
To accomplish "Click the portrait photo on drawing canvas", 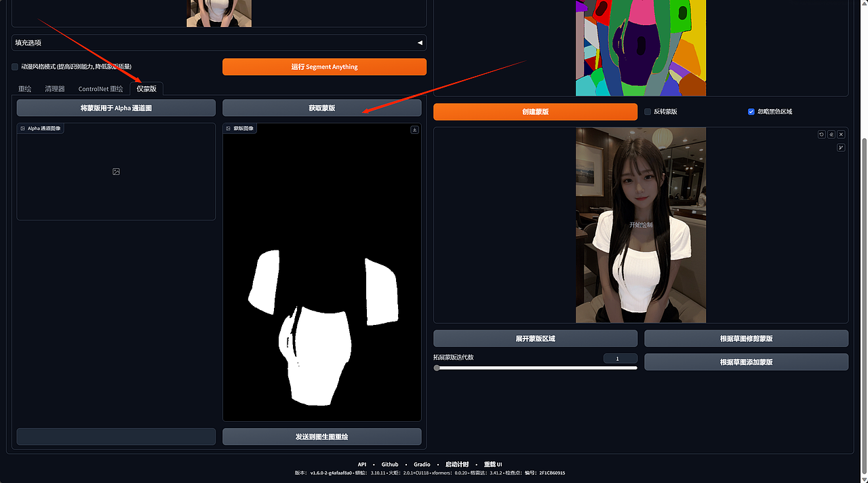I will (641, 225).
